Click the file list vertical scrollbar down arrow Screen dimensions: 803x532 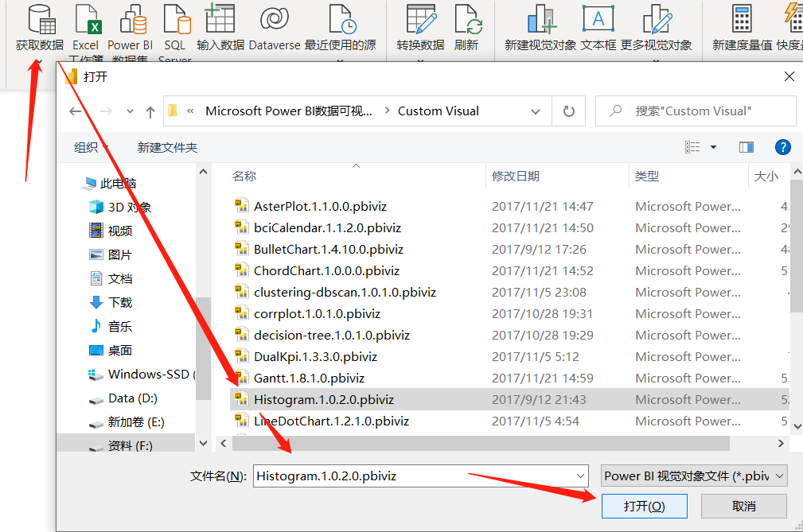click(x=797, y=426)
